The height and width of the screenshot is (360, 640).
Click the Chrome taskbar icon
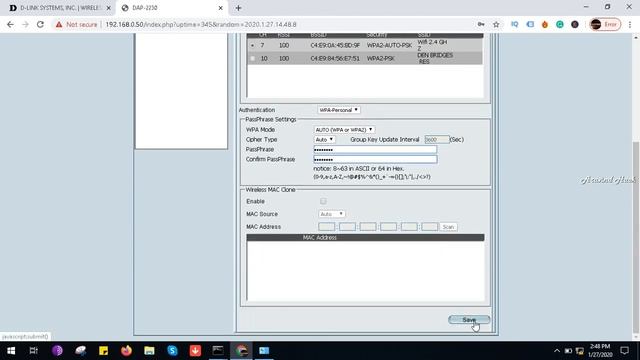tap(241, 351)
